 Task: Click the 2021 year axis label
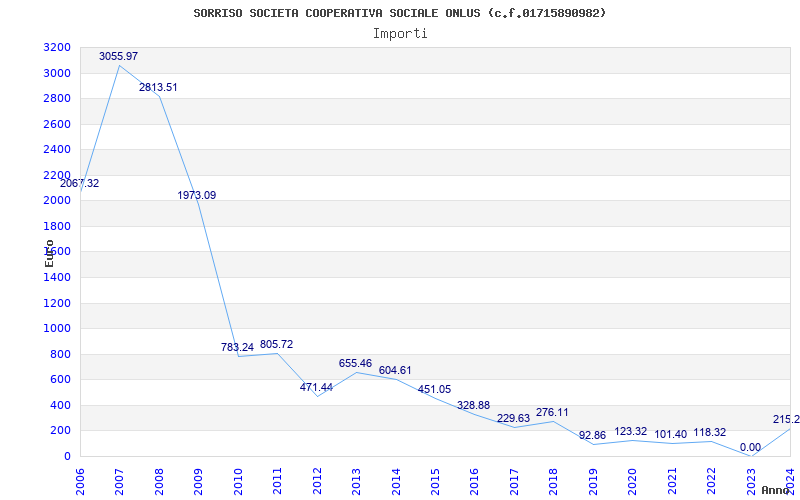(x=671, y=483)
